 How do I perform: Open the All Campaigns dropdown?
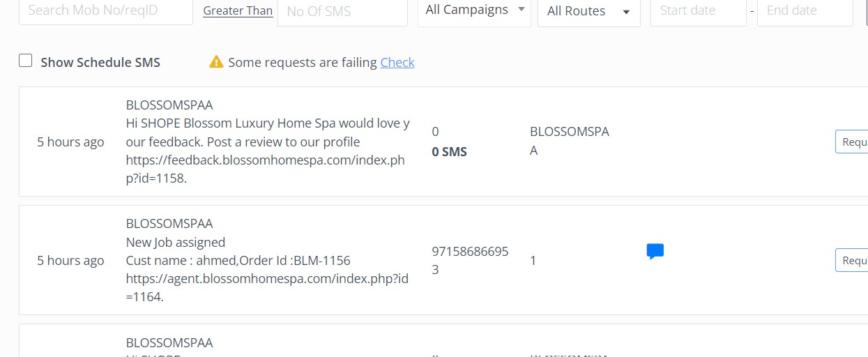point(474,10)
